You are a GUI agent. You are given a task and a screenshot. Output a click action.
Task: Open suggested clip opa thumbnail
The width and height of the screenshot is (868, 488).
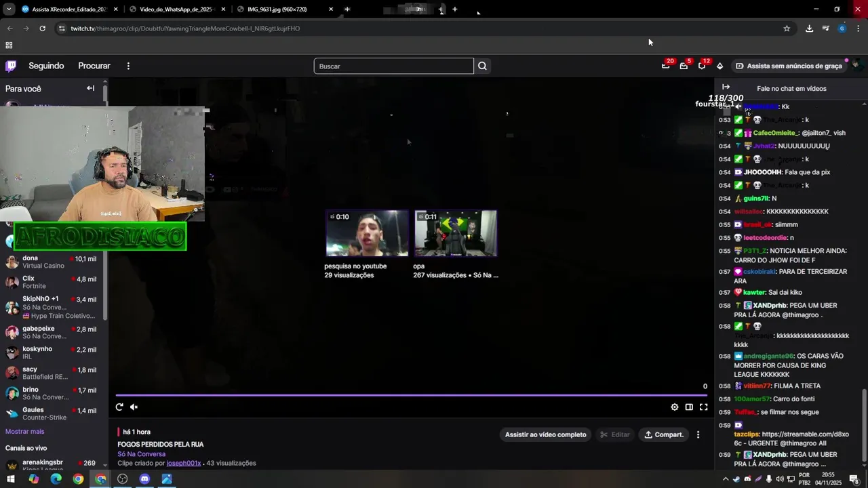(456, 233)
